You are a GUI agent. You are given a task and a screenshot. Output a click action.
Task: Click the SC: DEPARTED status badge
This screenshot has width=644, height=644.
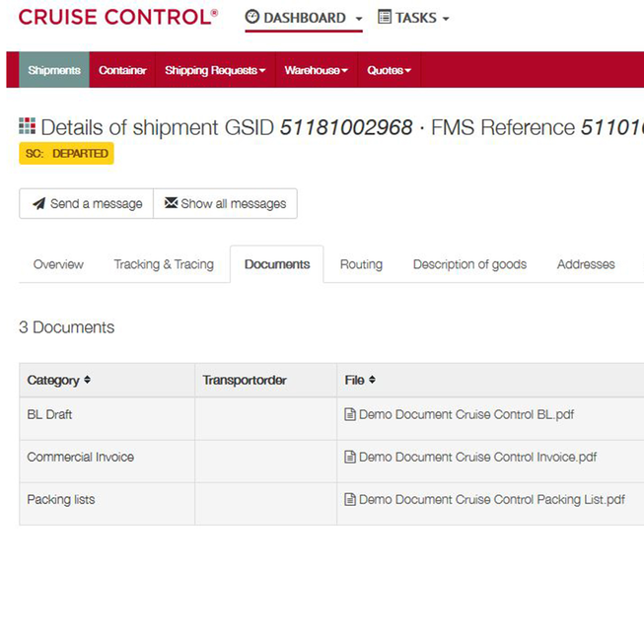coord(66,153)
